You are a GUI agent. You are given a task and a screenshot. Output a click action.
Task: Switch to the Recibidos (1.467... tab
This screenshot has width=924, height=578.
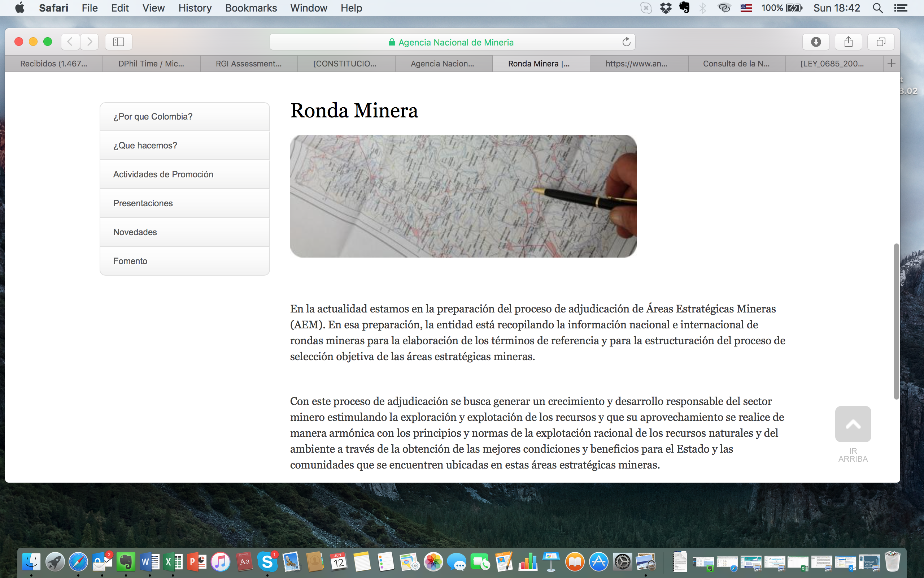(54, 64)
